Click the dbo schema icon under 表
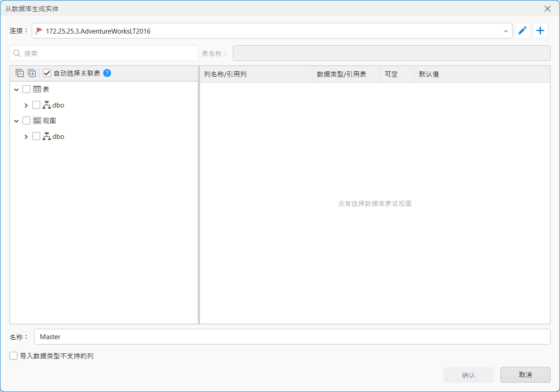 [x=46, y=105]
